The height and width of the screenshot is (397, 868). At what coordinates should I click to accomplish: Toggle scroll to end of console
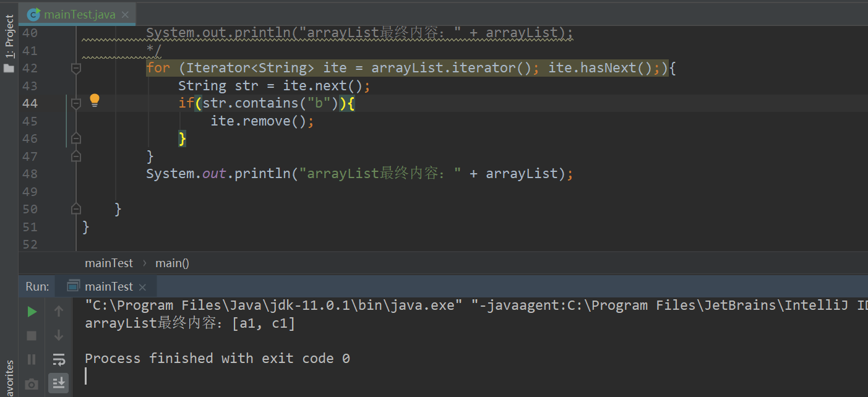59,383
